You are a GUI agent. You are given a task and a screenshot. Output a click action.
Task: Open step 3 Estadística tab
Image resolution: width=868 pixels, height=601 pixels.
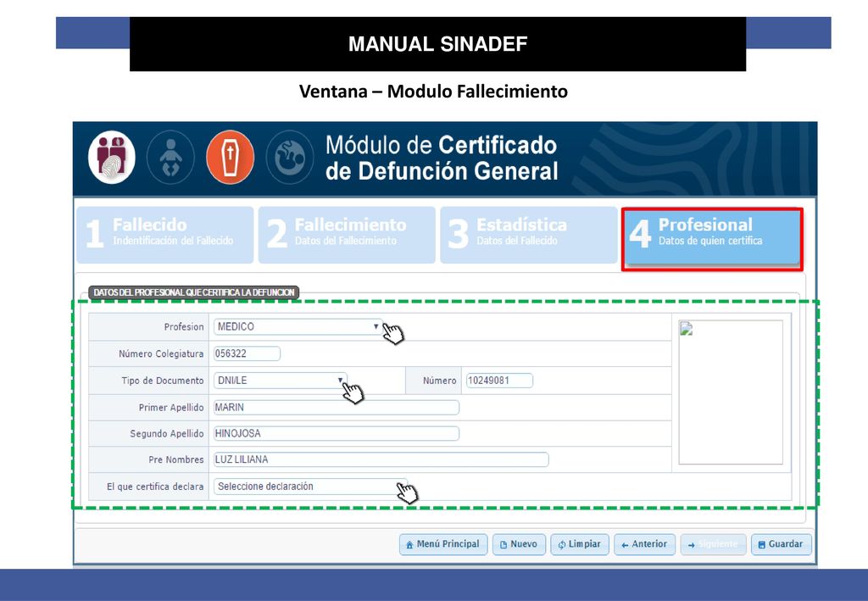click(529, 235)
